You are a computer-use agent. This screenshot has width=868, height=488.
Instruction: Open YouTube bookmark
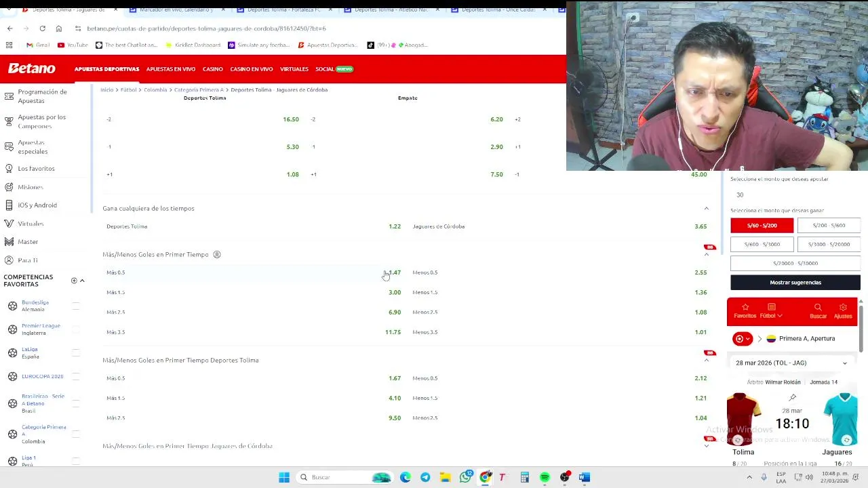coord(73,45)
